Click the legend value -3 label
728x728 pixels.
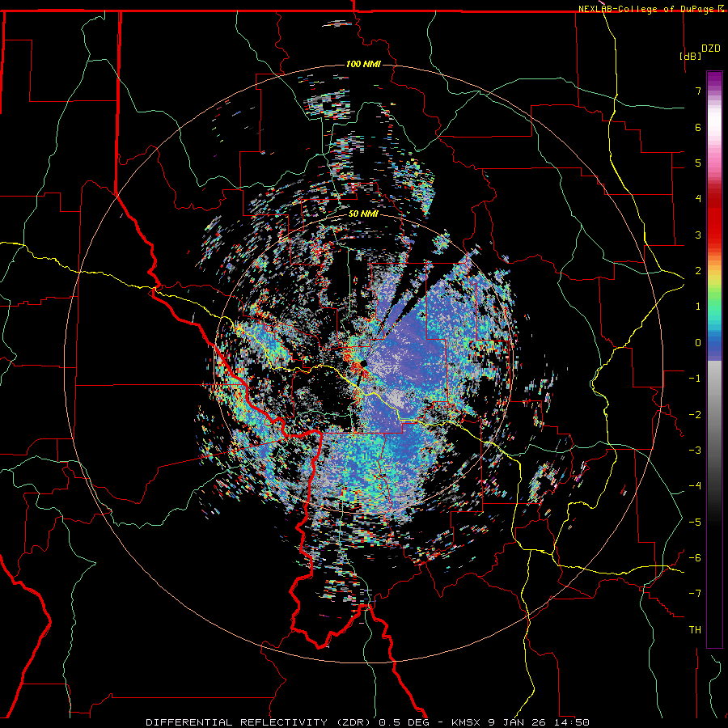click(695, 451)
